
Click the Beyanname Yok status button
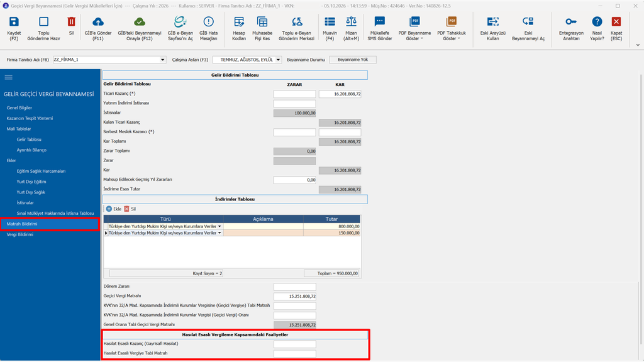pos(353,60)
